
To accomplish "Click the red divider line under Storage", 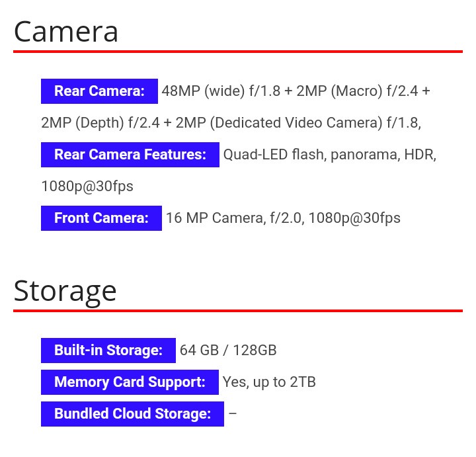I will click(238, 310).
